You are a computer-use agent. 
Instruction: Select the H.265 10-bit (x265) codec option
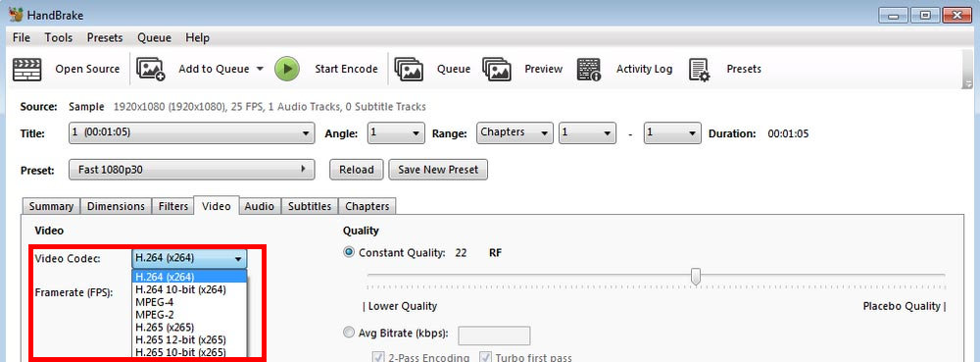190,352
